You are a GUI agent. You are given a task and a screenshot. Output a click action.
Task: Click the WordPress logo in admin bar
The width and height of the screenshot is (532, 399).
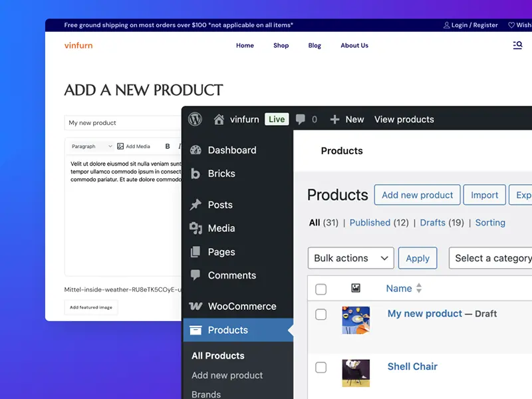195,120
